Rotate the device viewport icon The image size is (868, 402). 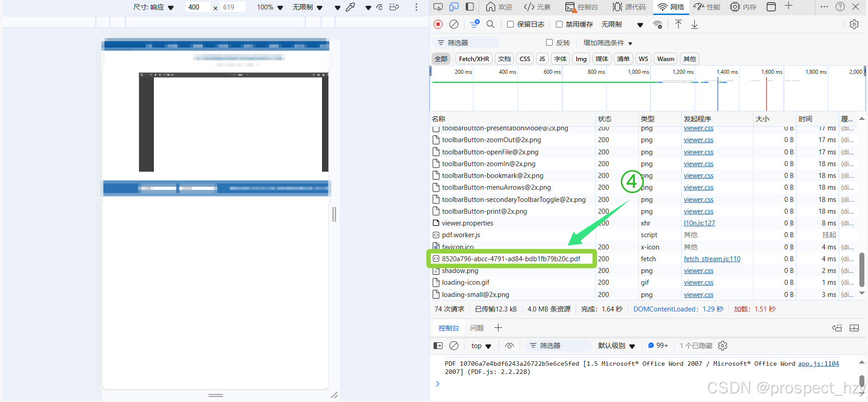coord(394,7)
